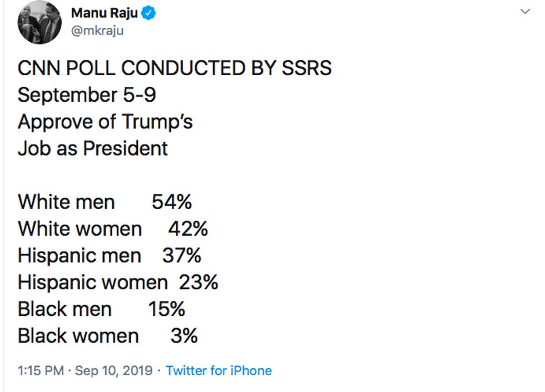Click the White men label
Viewport: 545px width, 392px height.
[66, 202]
